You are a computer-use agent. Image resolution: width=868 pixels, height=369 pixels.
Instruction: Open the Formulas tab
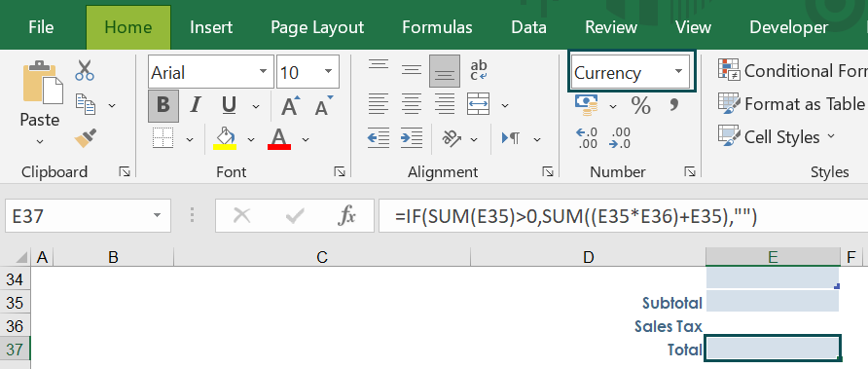437,27
